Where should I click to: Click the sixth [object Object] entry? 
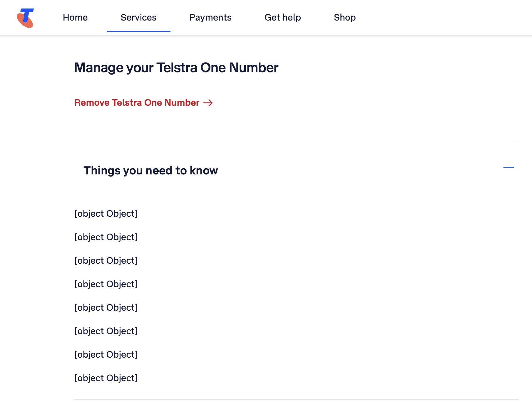coord(106,331)
